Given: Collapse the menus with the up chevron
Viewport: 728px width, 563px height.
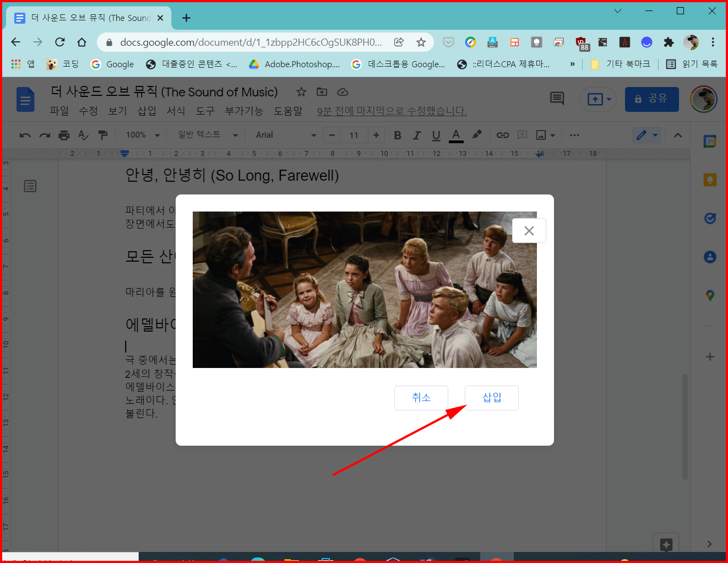Looking at the screenshot, I should click(x=678, y=135).
